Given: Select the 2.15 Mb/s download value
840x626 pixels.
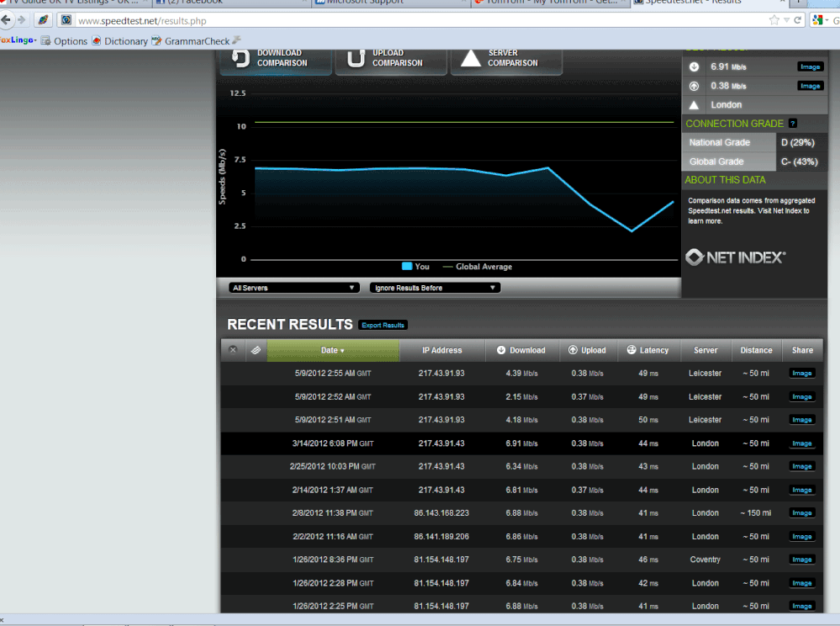Looking at the screenshot, I should (x=521, y=397).
